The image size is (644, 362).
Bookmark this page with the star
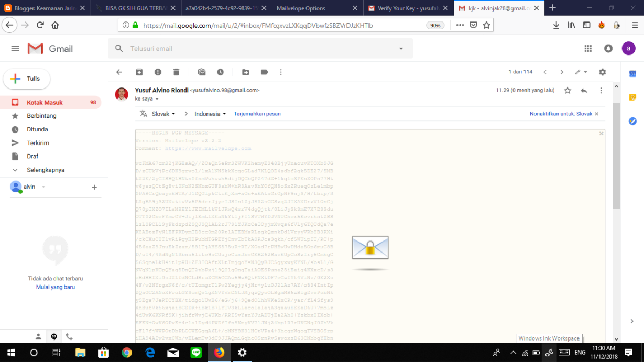pyautogui.click(x=486, y=25)
